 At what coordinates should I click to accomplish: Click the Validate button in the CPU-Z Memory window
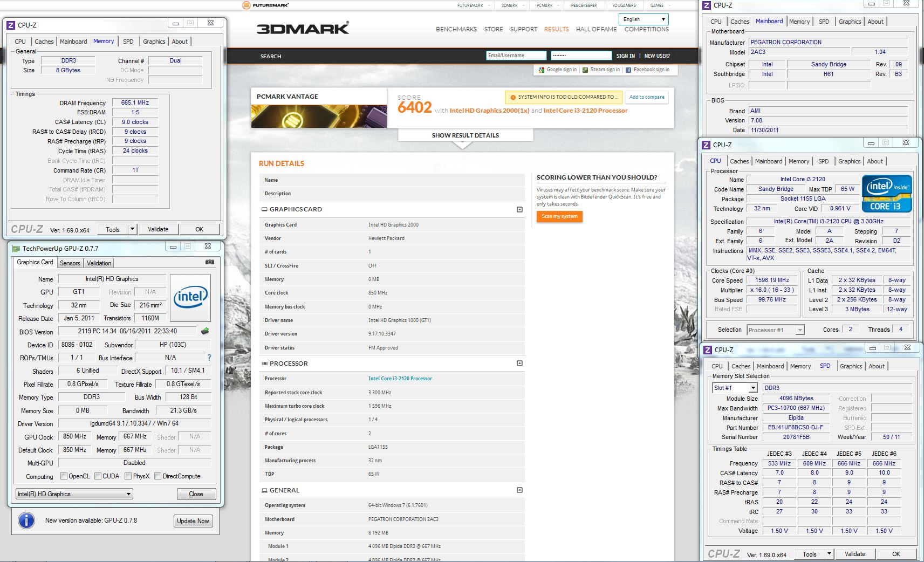click(158, 229)
